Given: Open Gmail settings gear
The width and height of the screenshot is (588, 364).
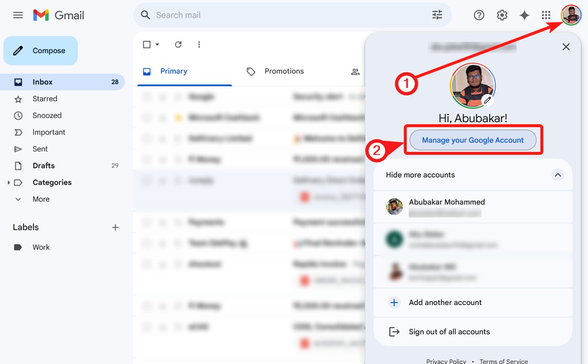Looking at the screenshot, I should coord(502,15).
